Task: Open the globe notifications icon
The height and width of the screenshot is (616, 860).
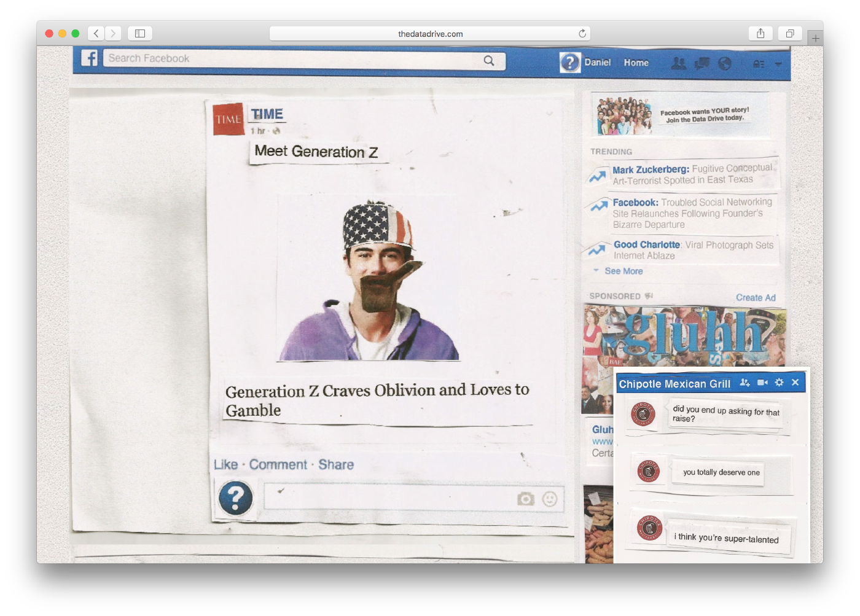Action: [725, 63]
